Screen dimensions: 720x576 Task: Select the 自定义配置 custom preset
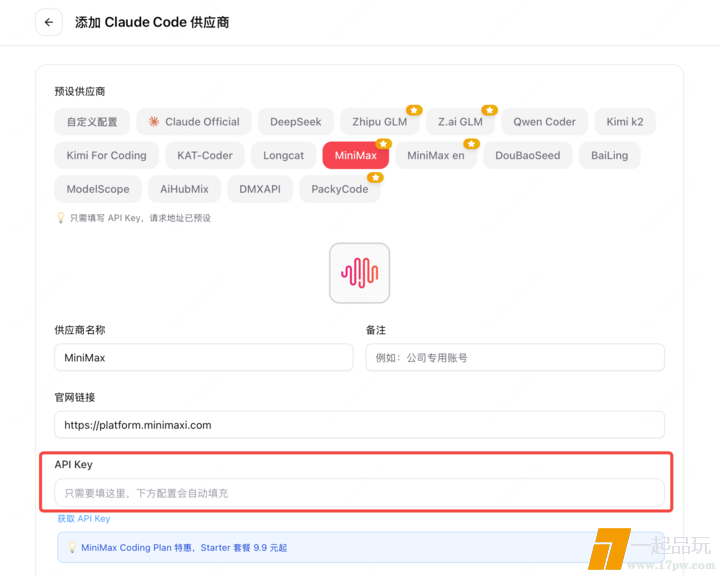92,122
